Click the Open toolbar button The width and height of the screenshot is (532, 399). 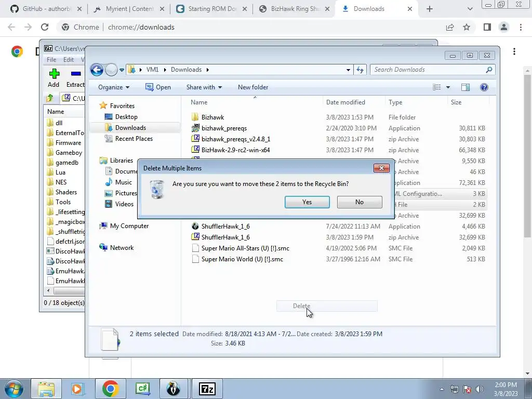(x=158, y=87)
